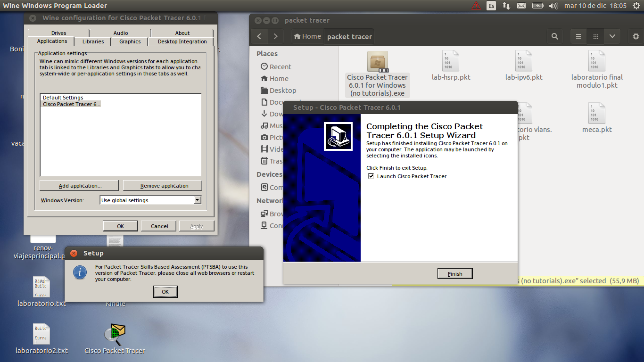This screenshot has width=644, height=362.
Task: Uncheck Launch Cisco Packet Tracer
Action: click(371, 176)
